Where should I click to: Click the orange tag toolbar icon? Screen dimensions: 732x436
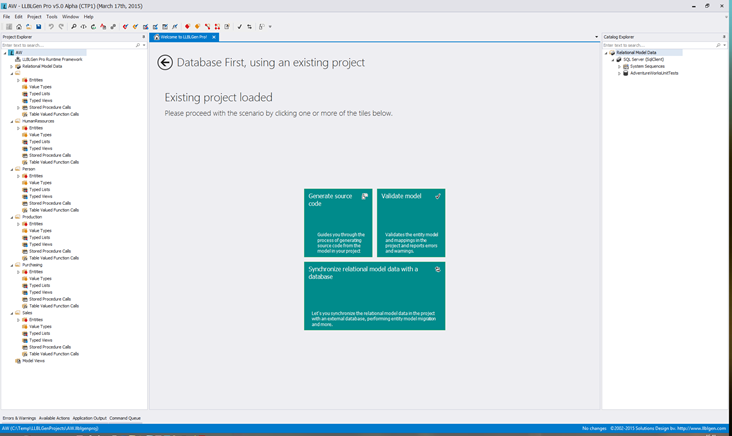(197, 27)
